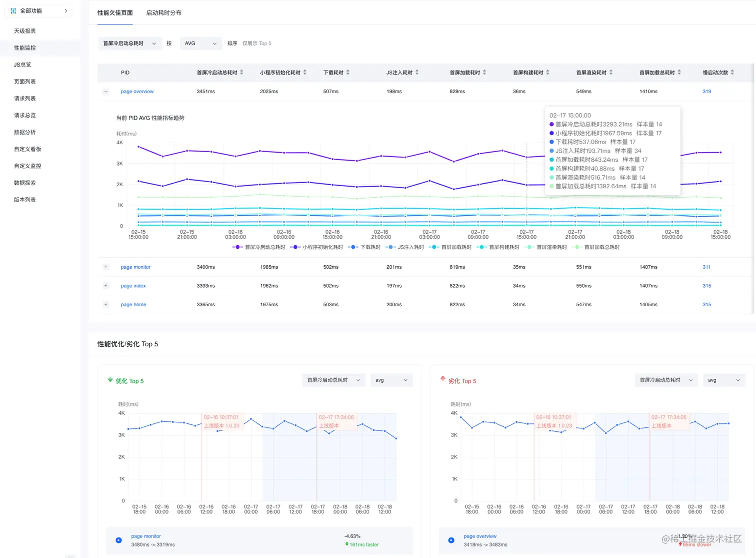756x558 pixels.
Task: Open the 全部功能 grid icon
Action: (13, 11)
